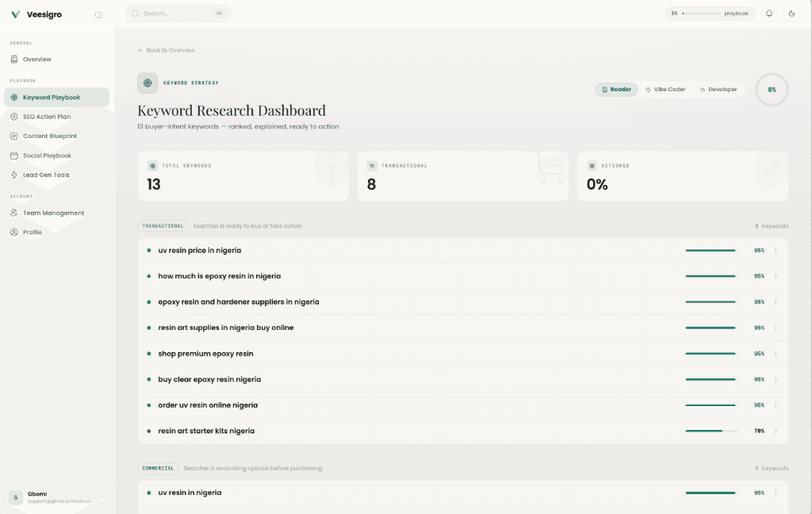Open Overview in sidebar
The width and height of the screenshot is (812, 514).
[x=57, y=59]
